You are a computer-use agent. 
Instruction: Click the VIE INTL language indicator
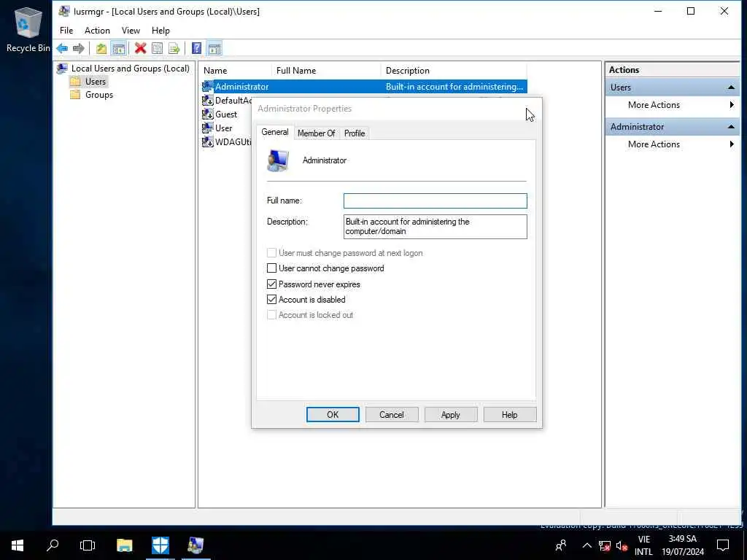643,545
